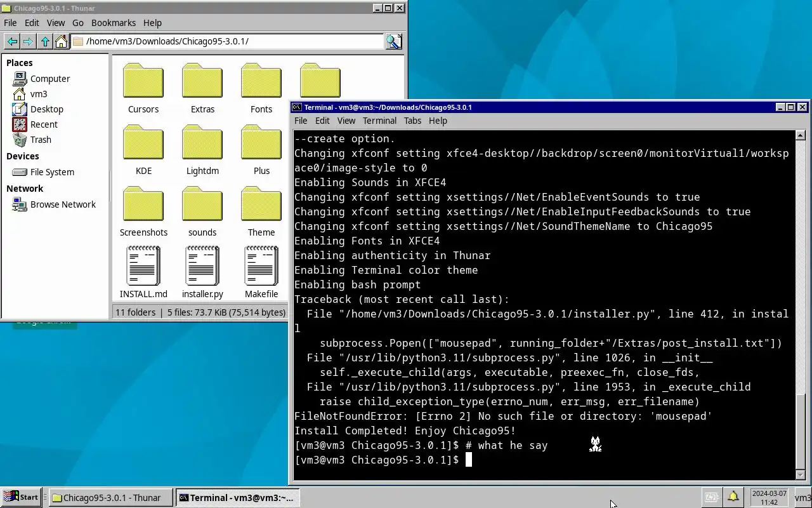This screenshot has width=812, height=508.
Task: Select the Extras folder
Action: (202, 89)
